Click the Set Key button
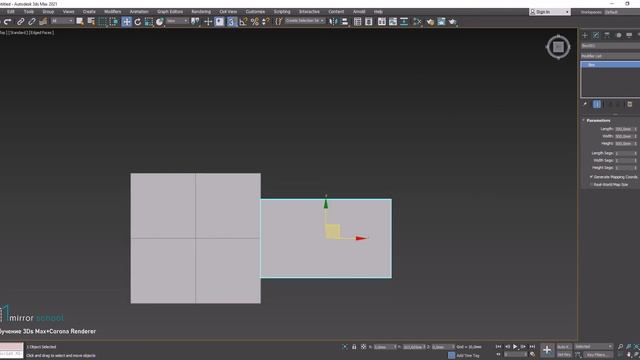 click(x=564, y=355)
